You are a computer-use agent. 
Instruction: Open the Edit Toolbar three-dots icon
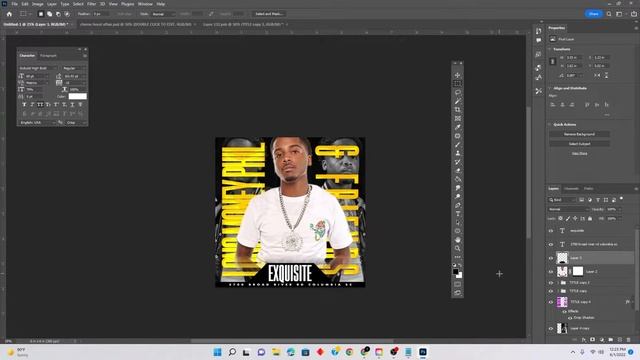pos(458,257)
